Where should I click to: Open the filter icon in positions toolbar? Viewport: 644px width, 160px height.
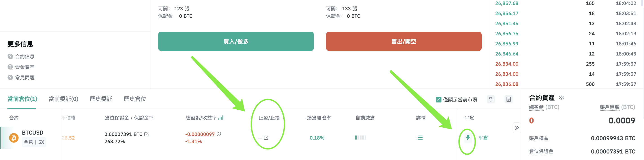tap(491, 100)
